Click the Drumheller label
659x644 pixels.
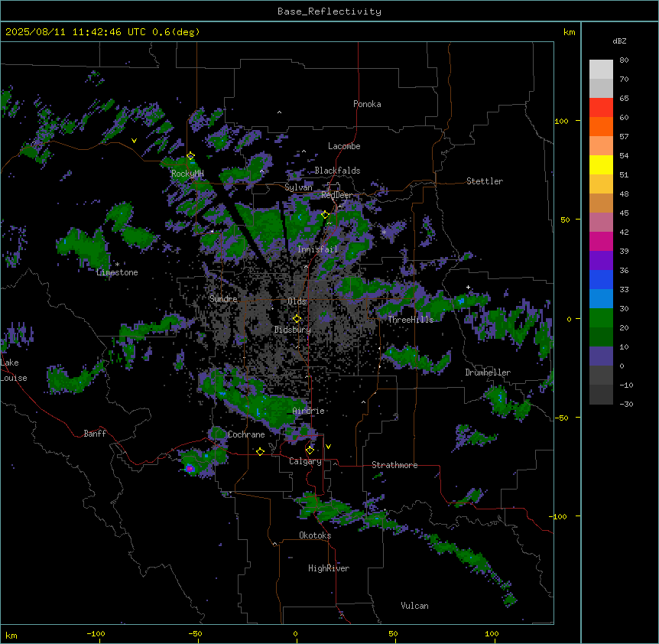click(488, 372)
